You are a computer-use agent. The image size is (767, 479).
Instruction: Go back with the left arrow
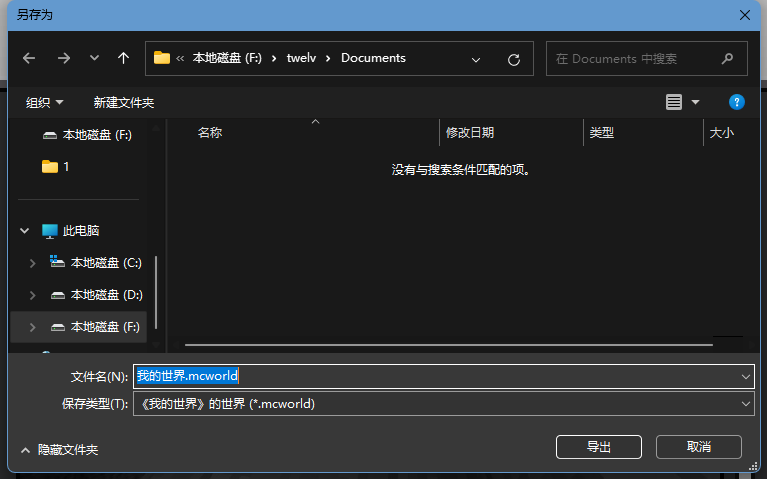pyautogui.click(x=29, y=59)
